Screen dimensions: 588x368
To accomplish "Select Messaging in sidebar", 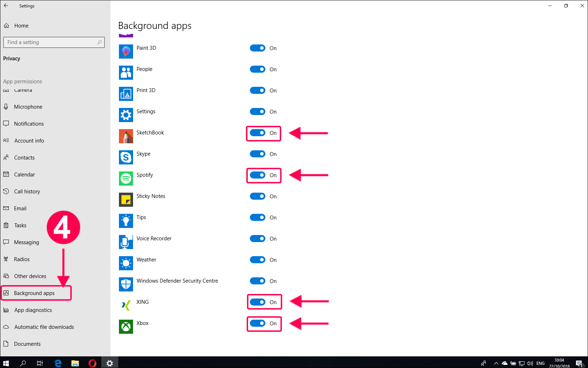I will (x=55, y=242).
